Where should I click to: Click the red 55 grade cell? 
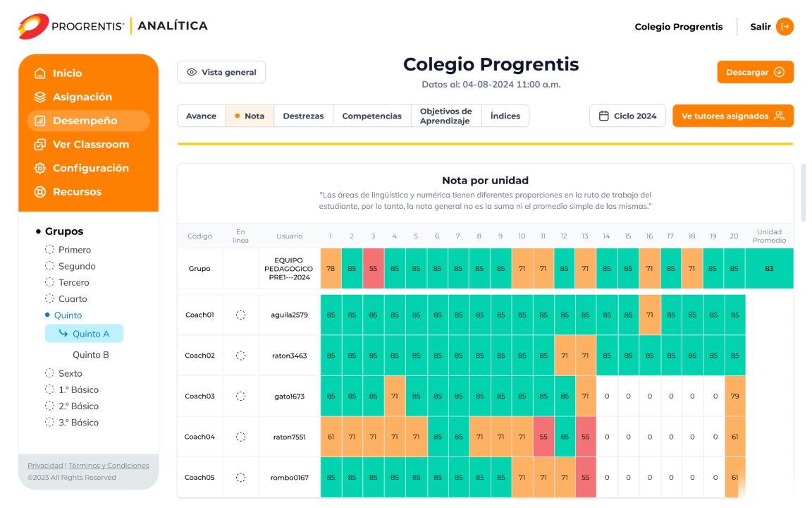click(x=374, y=269)
